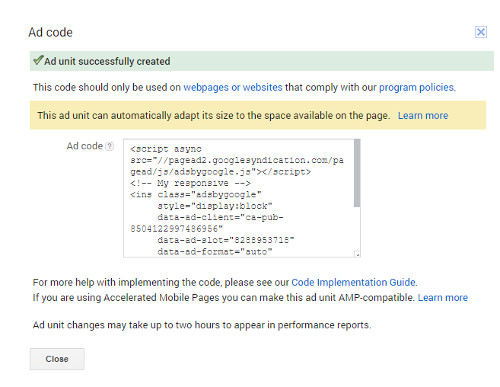Click the '<script async' code line
The width and height of the screenshot is (500, 387).
point(166,149)
